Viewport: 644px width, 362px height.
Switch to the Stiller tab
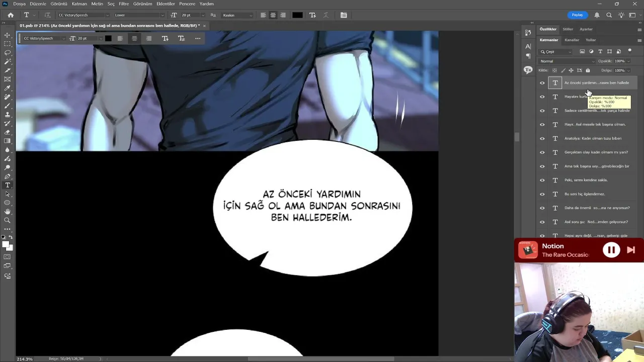tap(568, 29)
